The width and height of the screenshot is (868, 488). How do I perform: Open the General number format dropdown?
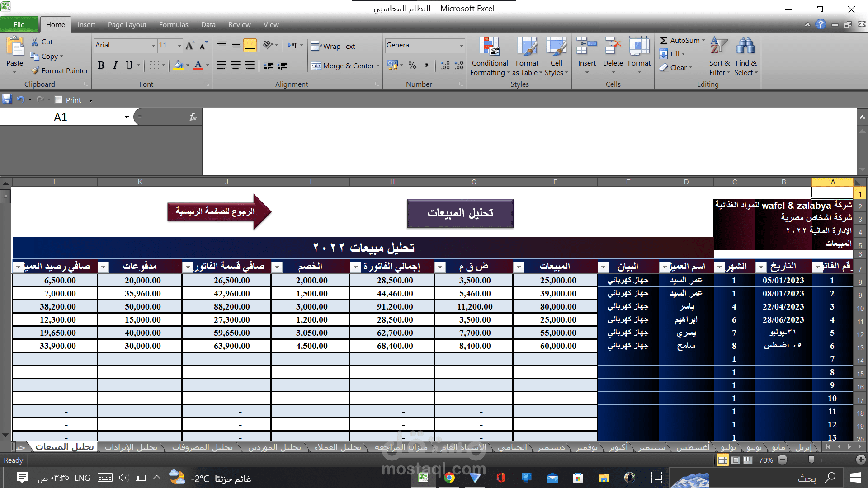click(x=461, y=45)
